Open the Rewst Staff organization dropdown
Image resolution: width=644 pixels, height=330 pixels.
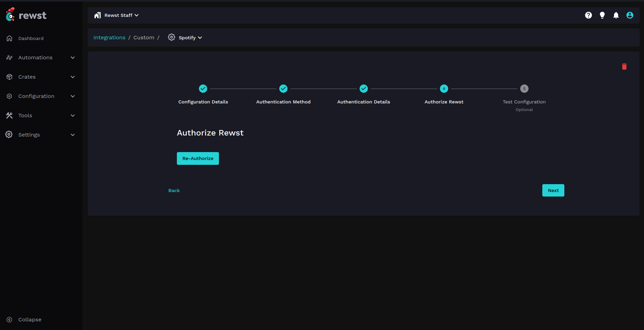point(117,15)
